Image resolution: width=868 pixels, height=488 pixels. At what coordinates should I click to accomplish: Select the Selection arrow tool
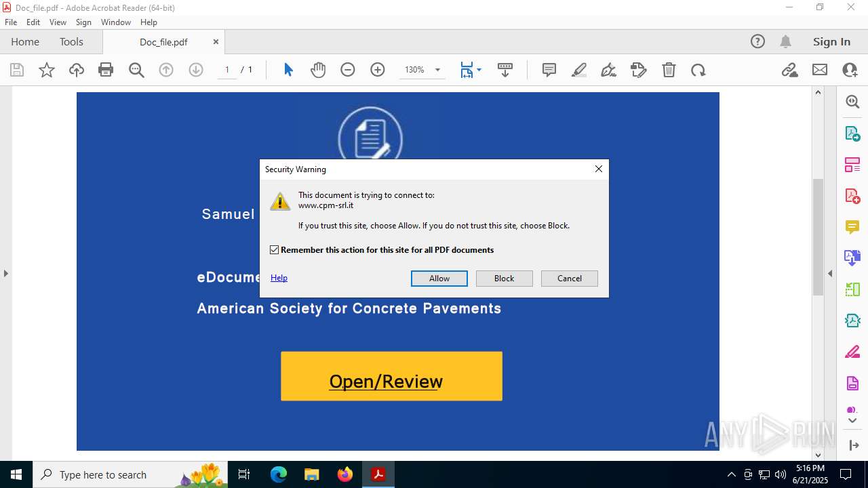(288, 70)
